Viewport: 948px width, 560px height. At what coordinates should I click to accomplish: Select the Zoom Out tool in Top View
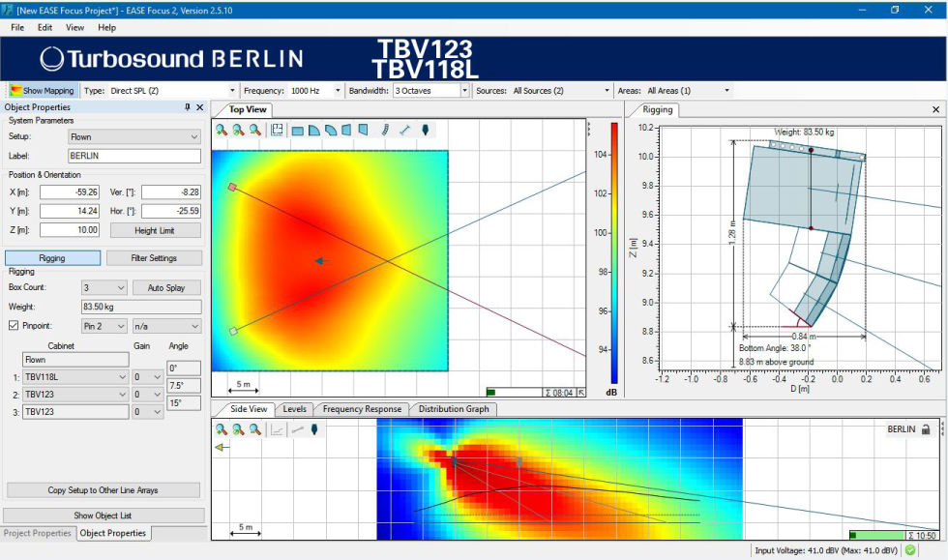click(x=254, y=130)
